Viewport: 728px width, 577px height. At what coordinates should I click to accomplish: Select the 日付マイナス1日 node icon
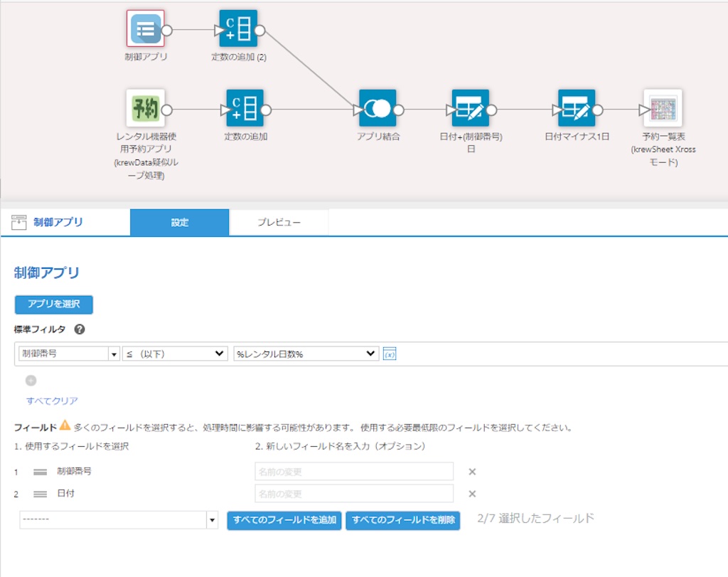[x=576, y=108]
